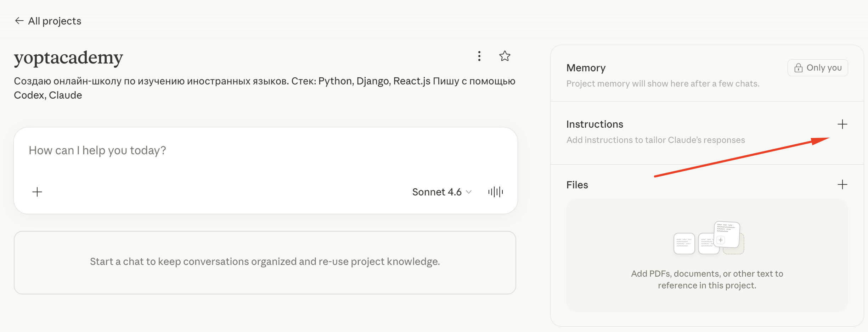
Task: Star the yoptacademy project as favorite
Action: [x=505, y=56]
